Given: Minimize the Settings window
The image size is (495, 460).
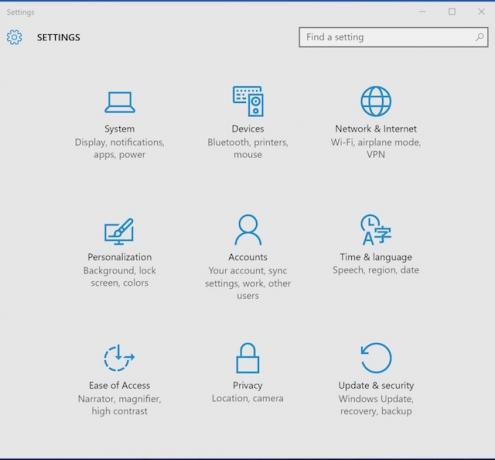Looking at the screenshot, I should point(422,12).
